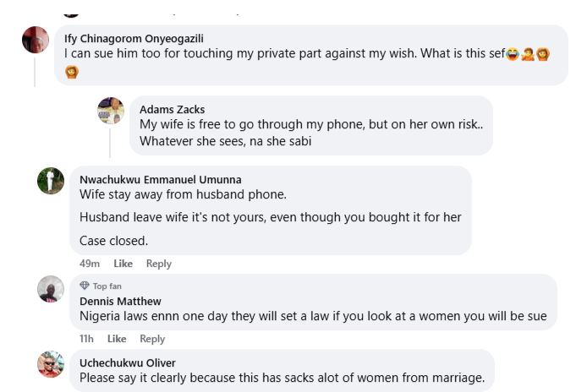Click the facepalm emoji on second line
Image resolution: width=576 pixels, height=392 pixels.
pyautogui.click(x=72, y=72)
